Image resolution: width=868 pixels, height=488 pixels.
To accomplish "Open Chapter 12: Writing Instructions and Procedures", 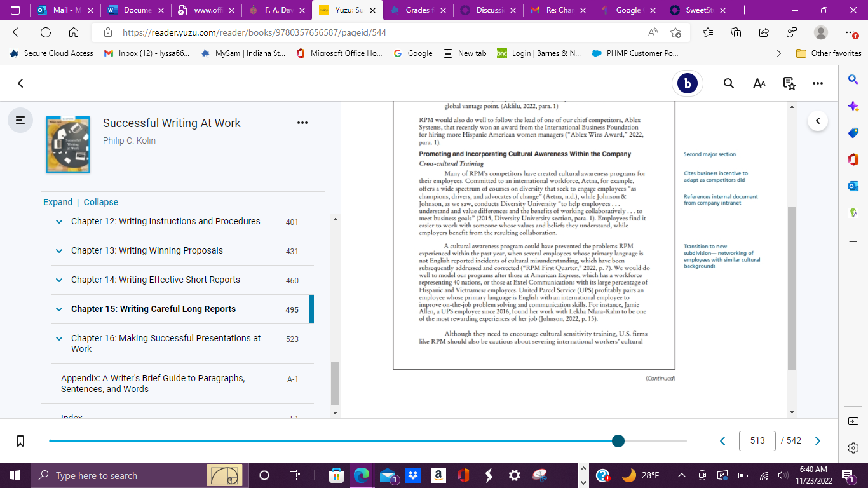I will point(166,221).
